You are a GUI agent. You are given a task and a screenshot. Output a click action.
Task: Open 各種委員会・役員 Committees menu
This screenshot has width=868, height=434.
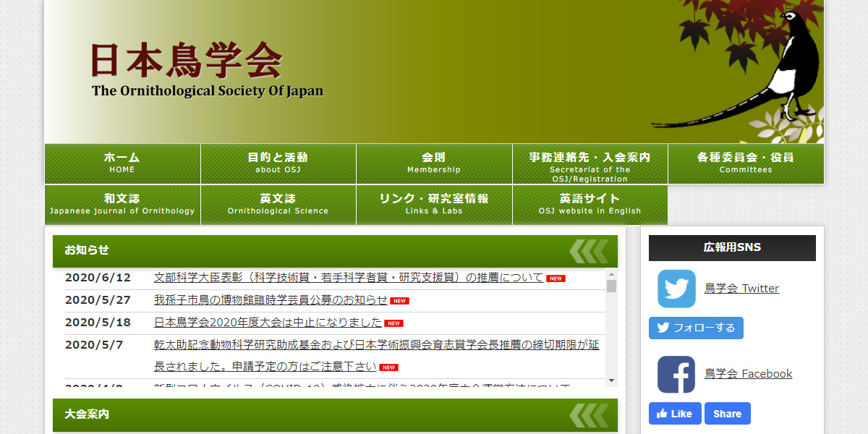pyautogui.click(x=746, y=163)
